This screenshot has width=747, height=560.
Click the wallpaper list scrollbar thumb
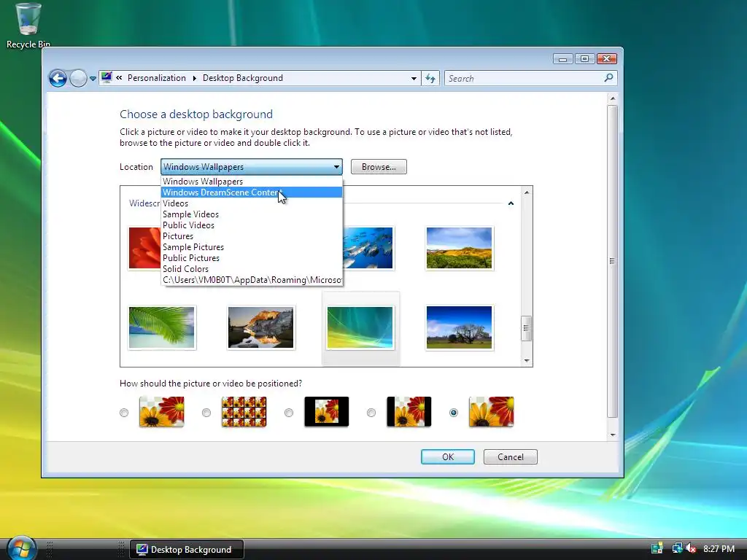(527, 328)
